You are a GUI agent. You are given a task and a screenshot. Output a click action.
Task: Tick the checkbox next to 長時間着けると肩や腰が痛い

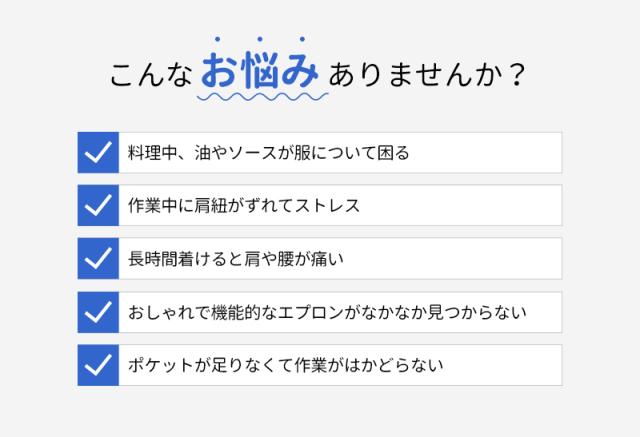click(x=97, y=259)
